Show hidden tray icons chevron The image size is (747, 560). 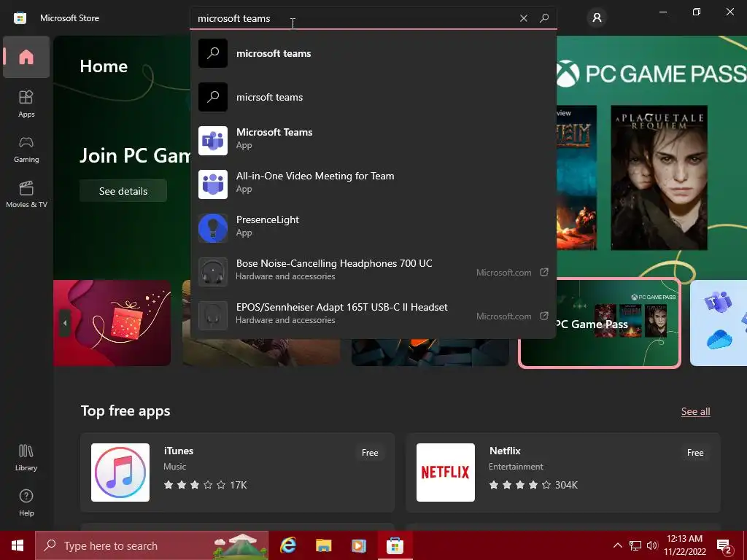(617, 545)
